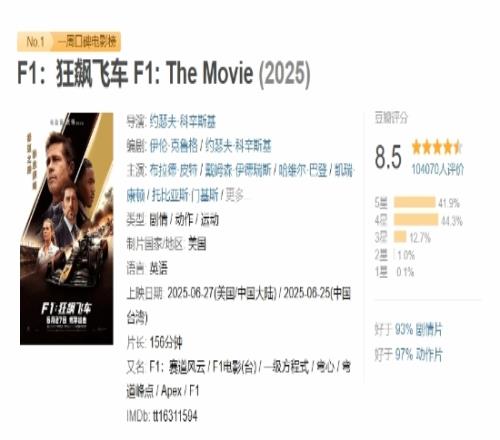This screenshot has height=440, width=500.
Task: Click the No.1 weekly ranking badge
Action: [x=35, y=42]
